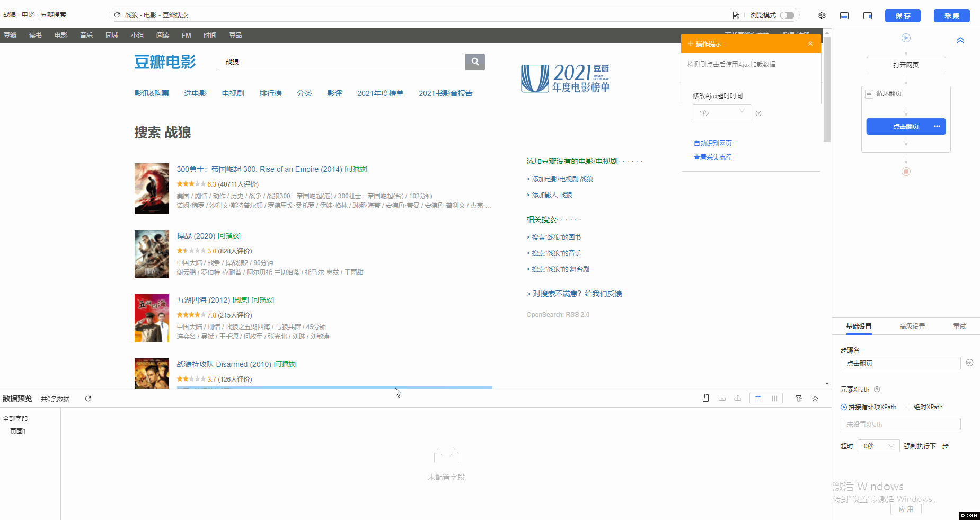Open 读书 in Douban top nav
Image resolution: width=980 pixels, height=520 pixels.
36,36
